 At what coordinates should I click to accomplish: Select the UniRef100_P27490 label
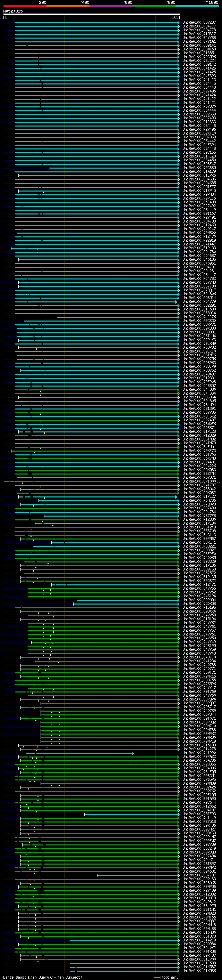199,508
